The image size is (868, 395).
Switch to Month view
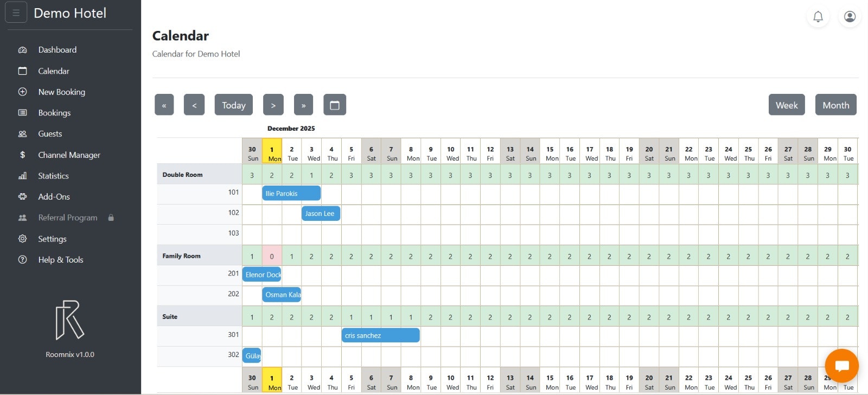point(835,105)
